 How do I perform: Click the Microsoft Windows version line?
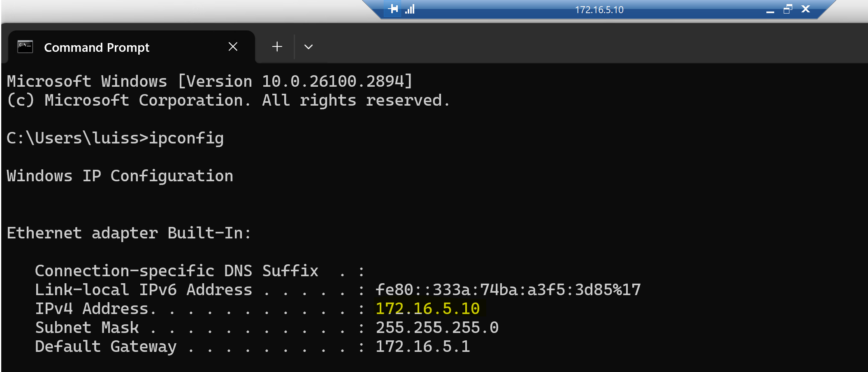coord(210,81)
